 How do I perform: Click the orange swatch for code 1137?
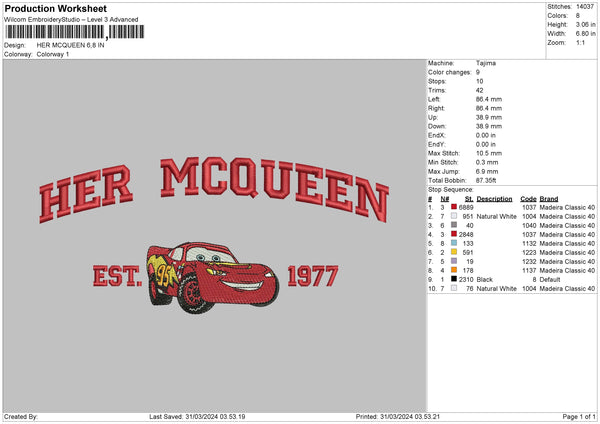[454, 270]
